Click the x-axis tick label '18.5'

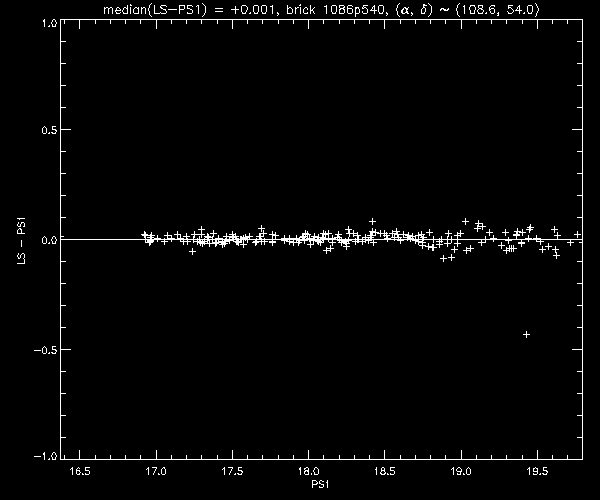[385, 471]
